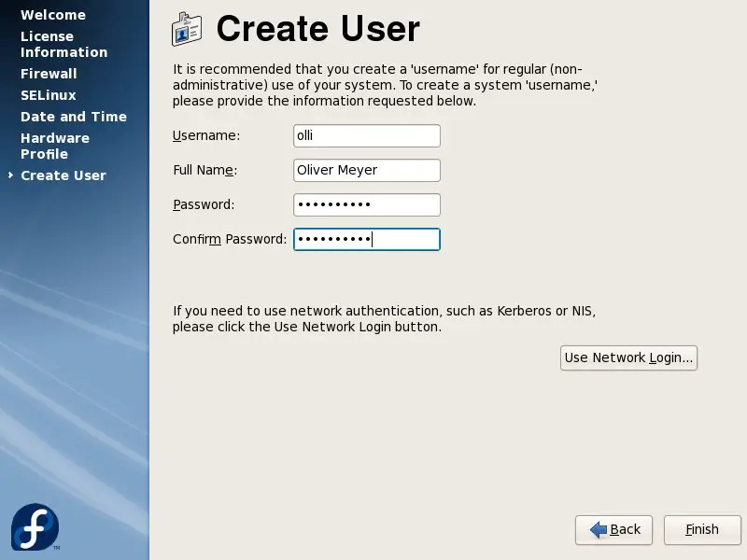Select the Password input field

[367, 204]
